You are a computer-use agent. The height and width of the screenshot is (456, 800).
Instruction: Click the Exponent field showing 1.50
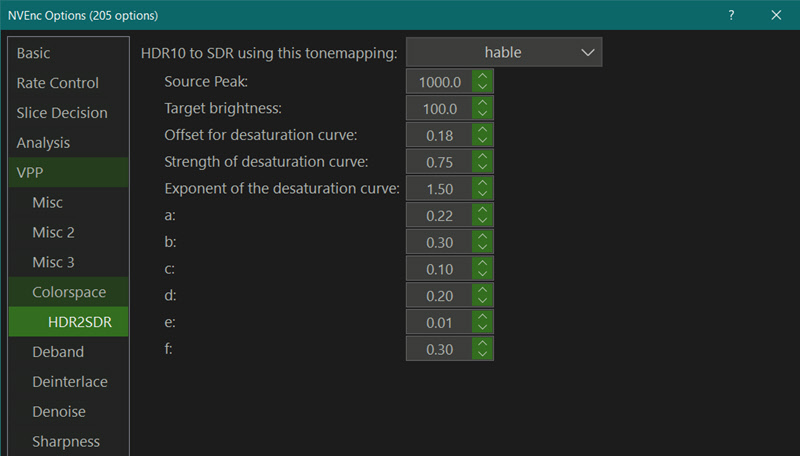point(439,189)
